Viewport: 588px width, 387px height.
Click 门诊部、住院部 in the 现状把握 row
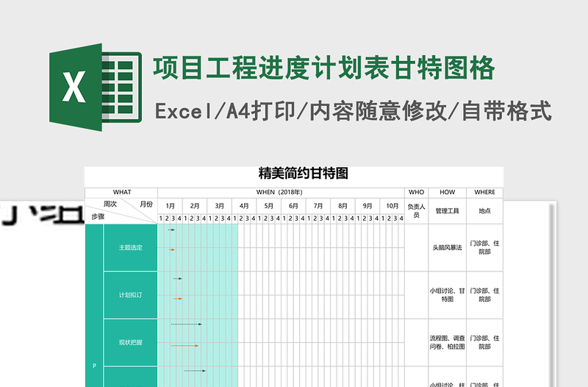[484, 342]
